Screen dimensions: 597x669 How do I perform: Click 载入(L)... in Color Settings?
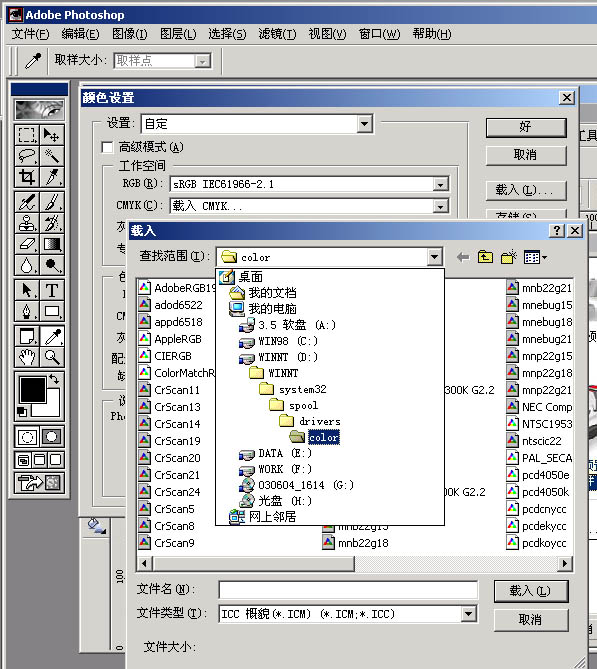[526, 190]
